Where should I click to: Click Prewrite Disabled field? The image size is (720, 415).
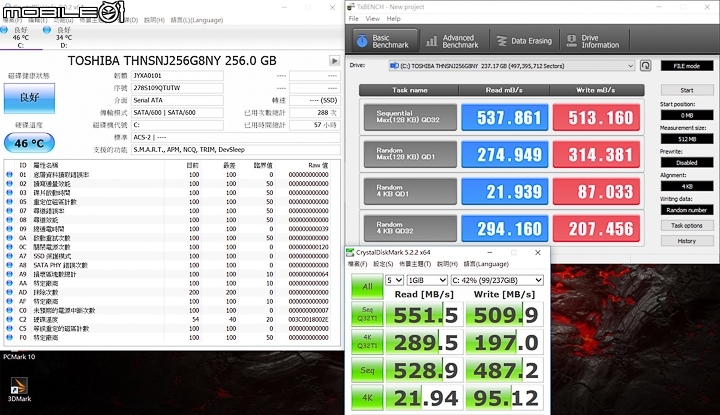[x=687, y=163]
